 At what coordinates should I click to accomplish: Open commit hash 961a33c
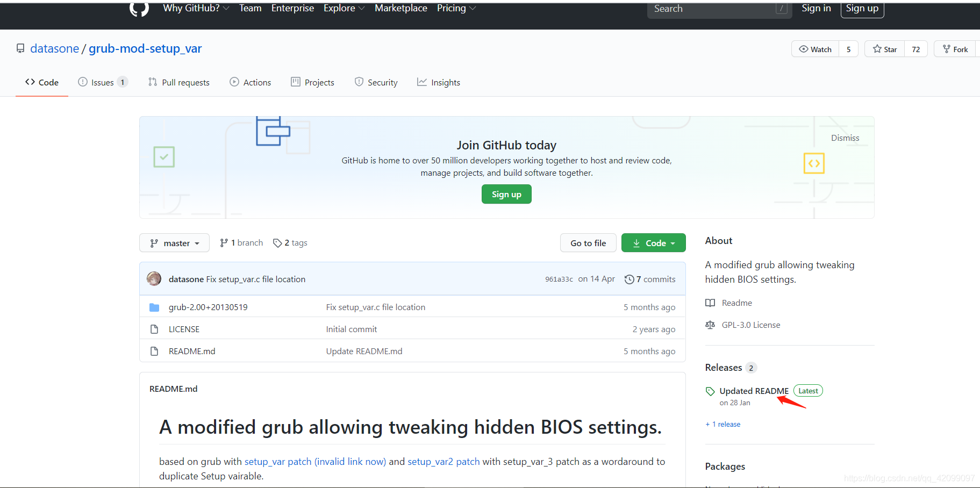(559, 279)
